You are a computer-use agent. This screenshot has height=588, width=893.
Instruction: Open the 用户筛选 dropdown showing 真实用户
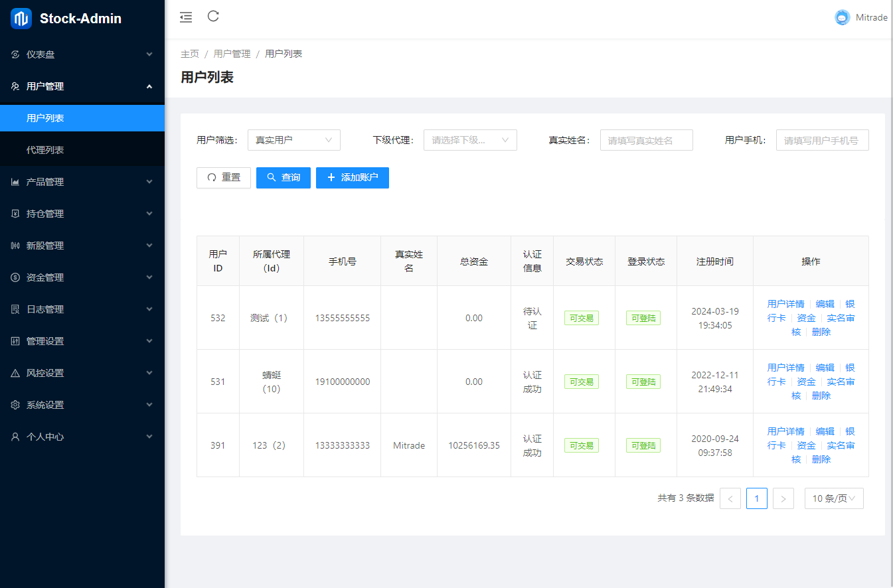click(x=293, y=140)
